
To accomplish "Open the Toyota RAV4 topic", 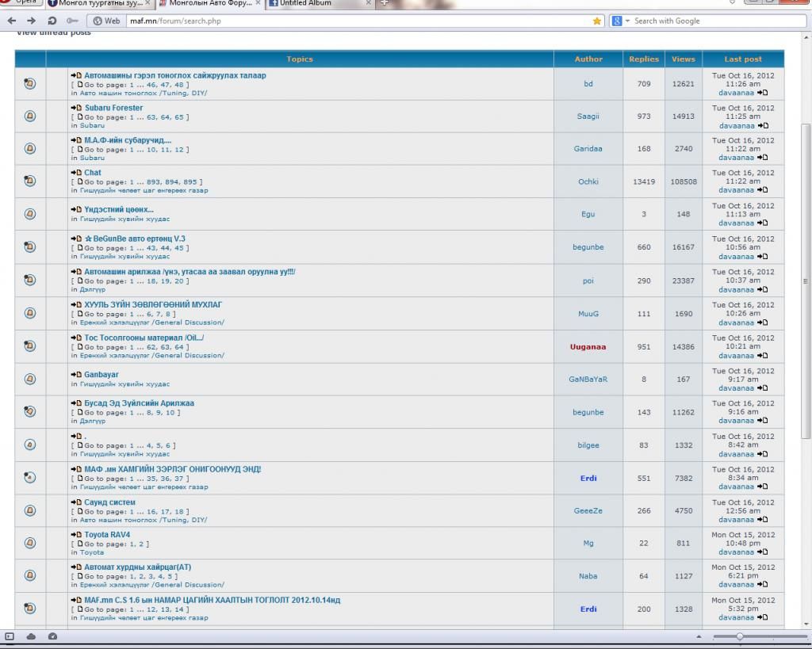I will pos(107,535).
